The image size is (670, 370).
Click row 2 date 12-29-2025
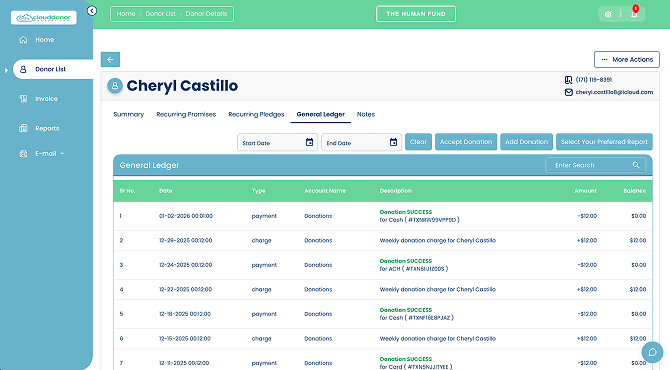(x=185, y=241)
